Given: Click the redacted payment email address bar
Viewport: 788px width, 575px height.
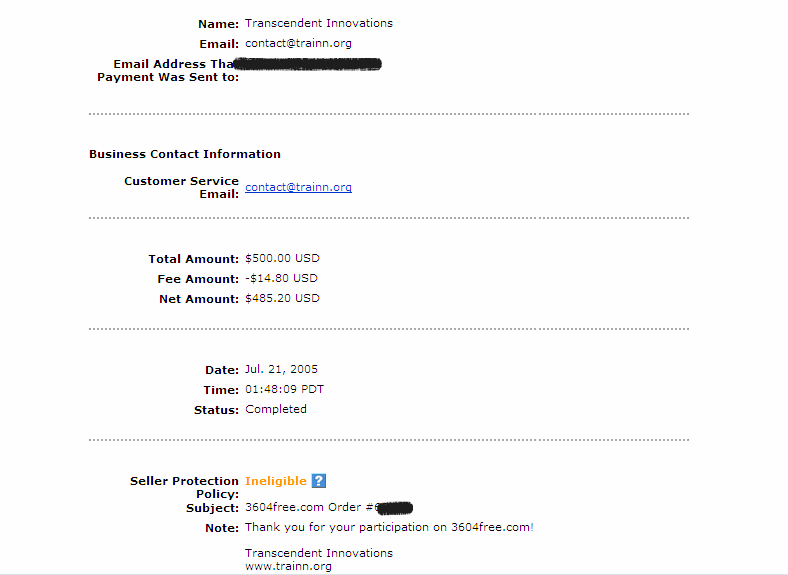Looking at the screenshot, I should click(308, 64).
